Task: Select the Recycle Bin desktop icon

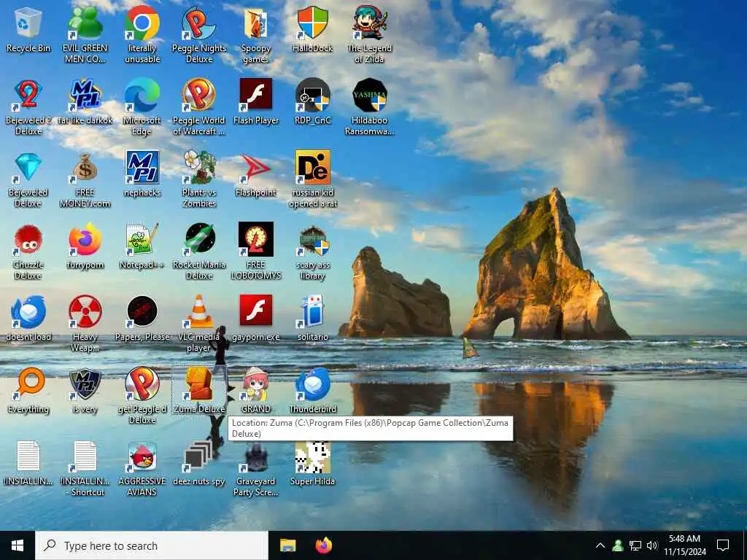Action: 28,29
